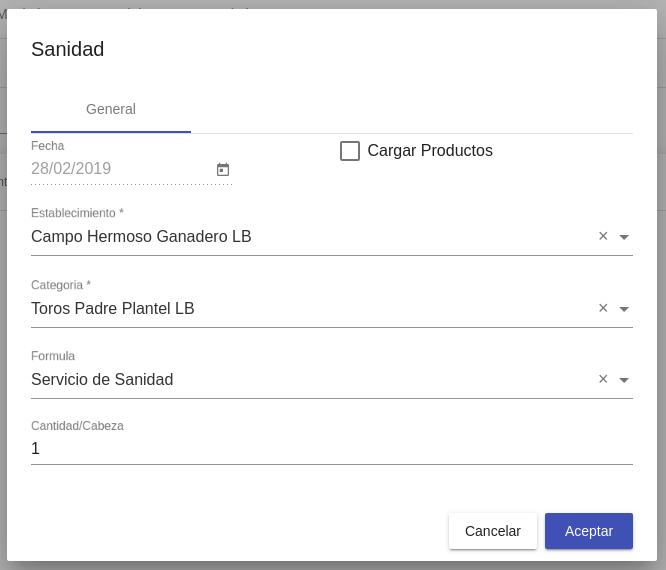Clear the Formula selection
This screenshot has width=666, height=570.
coord(603,379)
